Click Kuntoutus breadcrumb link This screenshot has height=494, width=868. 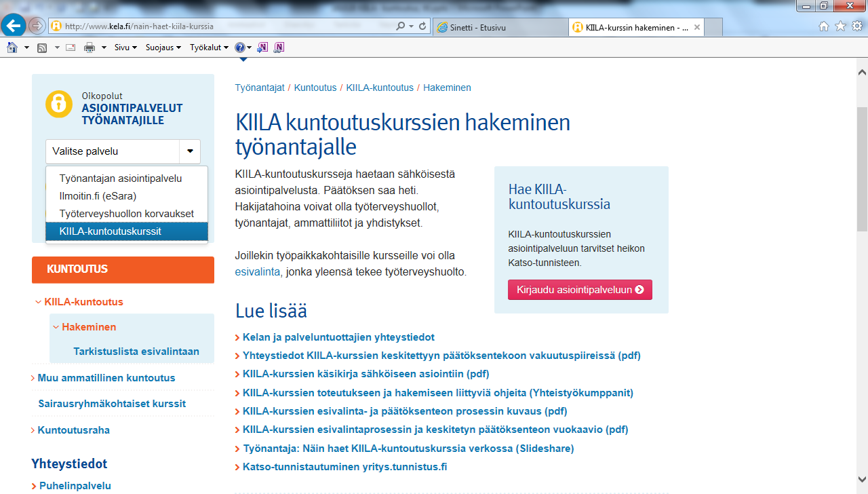pos(315,88)
